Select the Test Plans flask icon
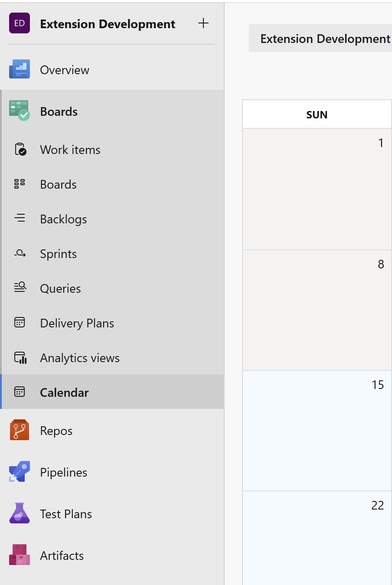392x585 pixels. tap(20, 513)
